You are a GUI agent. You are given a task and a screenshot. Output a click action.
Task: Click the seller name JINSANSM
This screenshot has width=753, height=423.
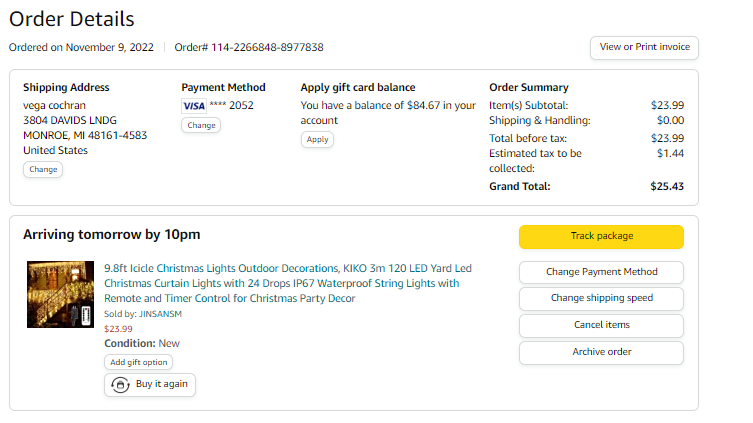160,314
